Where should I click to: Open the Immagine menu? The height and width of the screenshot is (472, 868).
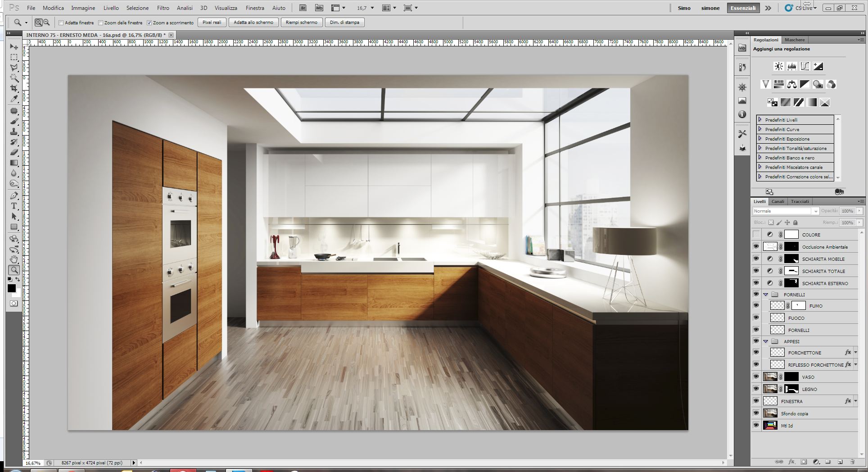[x=83, y=8]
